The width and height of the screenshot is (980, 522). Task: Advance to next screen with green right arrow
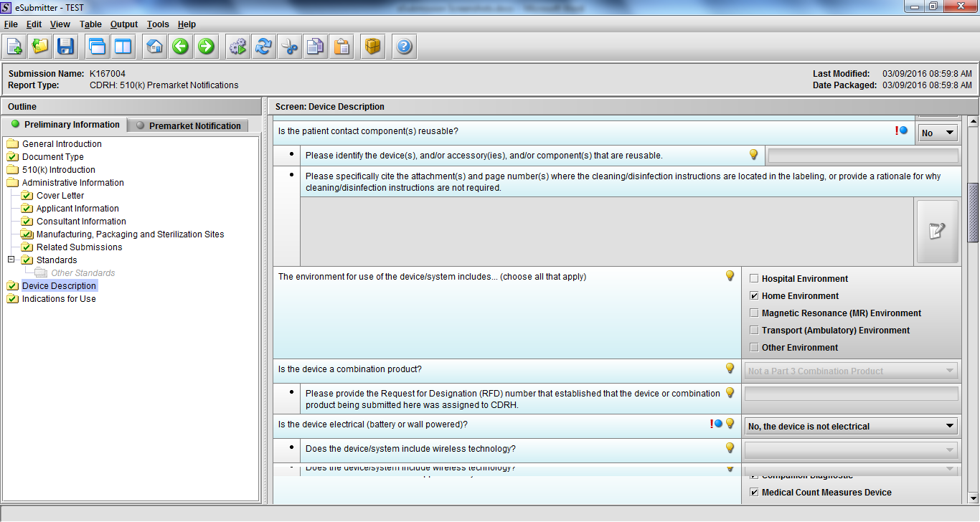point(206,47)
